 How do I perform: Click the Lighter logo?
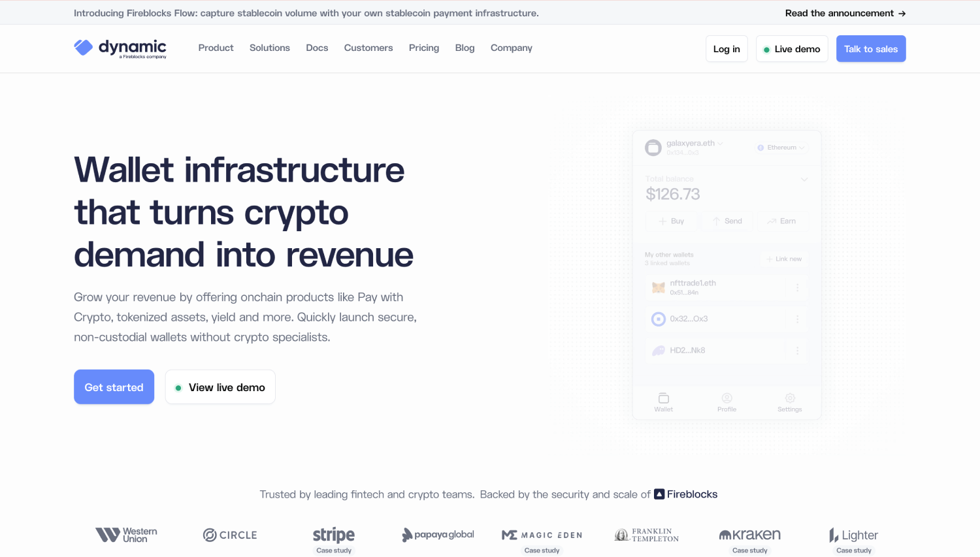pyautogui.click(x=854, y=535)
